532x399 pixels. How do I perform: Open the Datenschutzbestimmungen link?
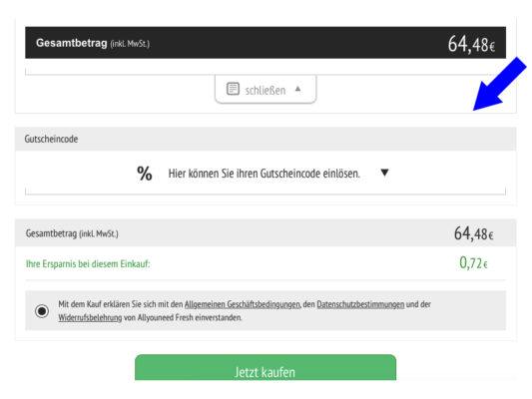click(360, 304)
